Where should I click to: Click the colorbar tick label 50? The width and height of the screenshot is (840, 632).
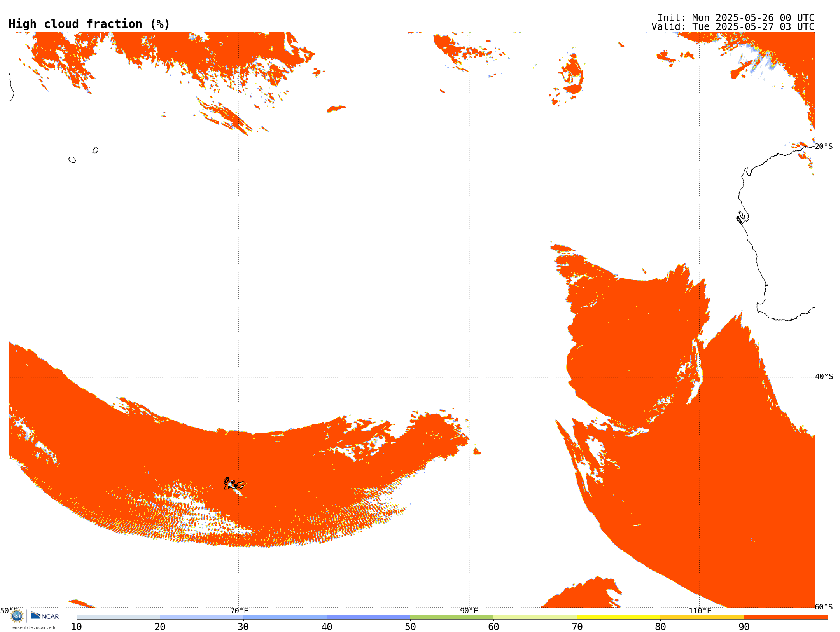pyautogui.click(x=410, y=627)
